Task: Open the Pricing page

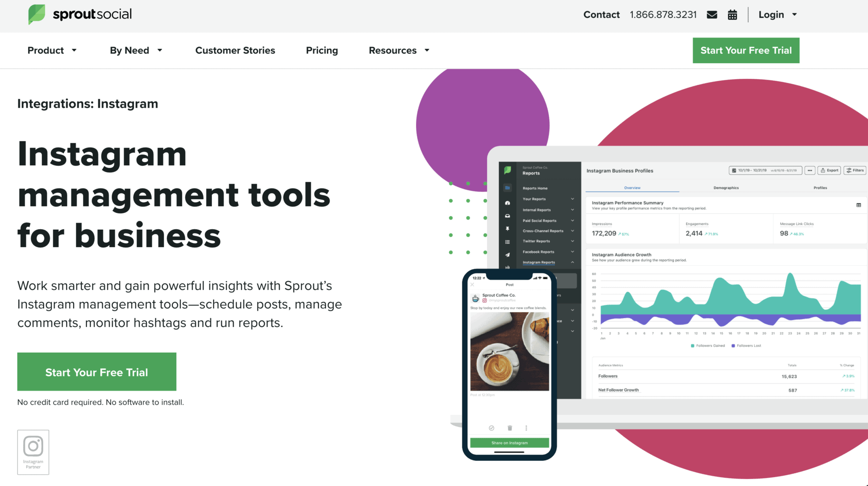Action: [x=322, y=50]
